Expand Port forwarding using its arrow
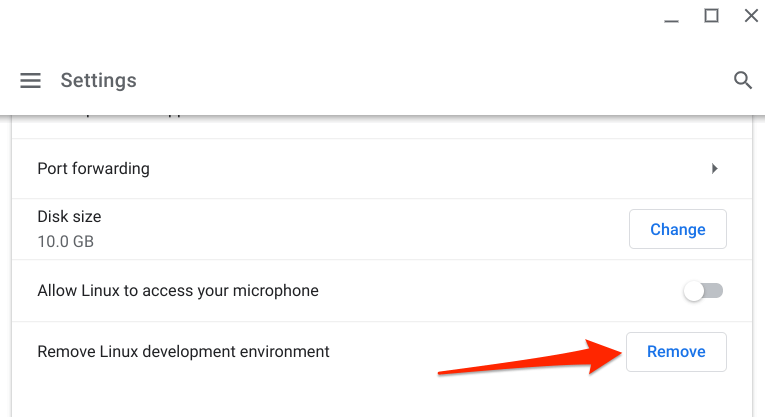Image resolution: width=765 pixels, height=417 pixels. coord(714,168)
